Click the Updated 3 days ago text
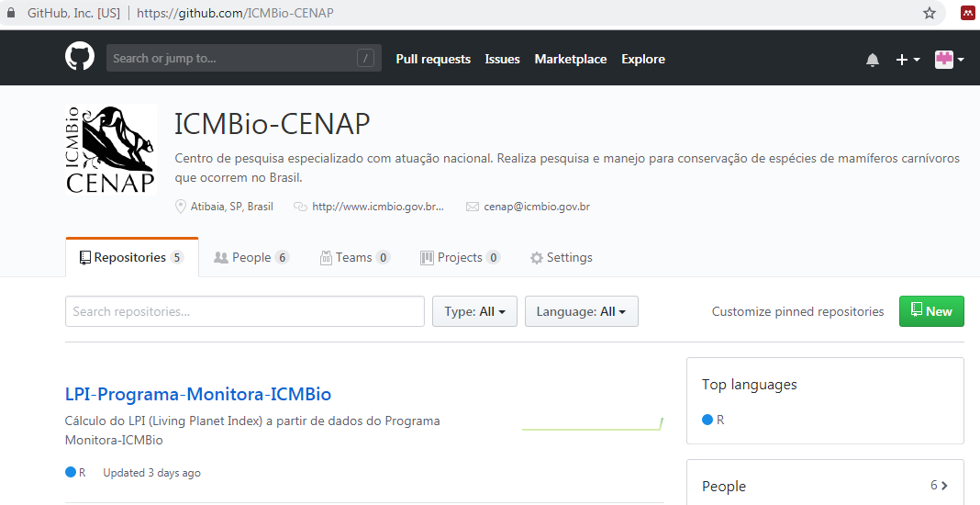 [x=152, y=473]
